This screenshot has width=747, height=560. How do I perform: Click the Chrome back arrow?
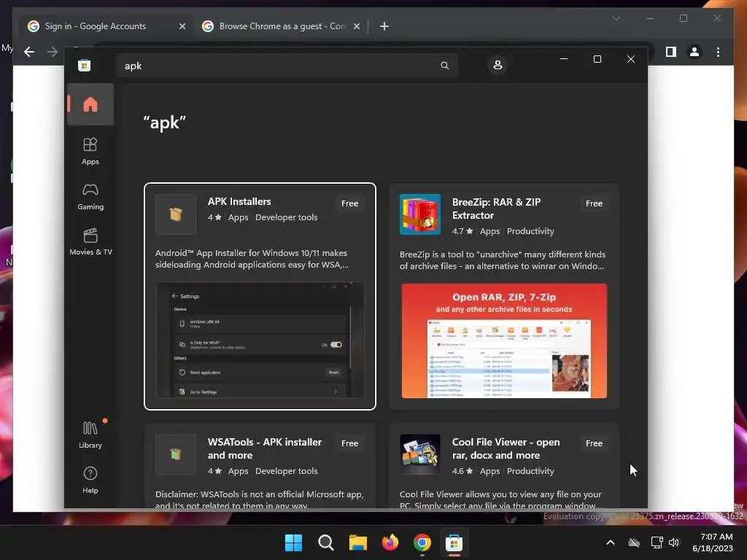pyautogui.click(x=29, y=52)
